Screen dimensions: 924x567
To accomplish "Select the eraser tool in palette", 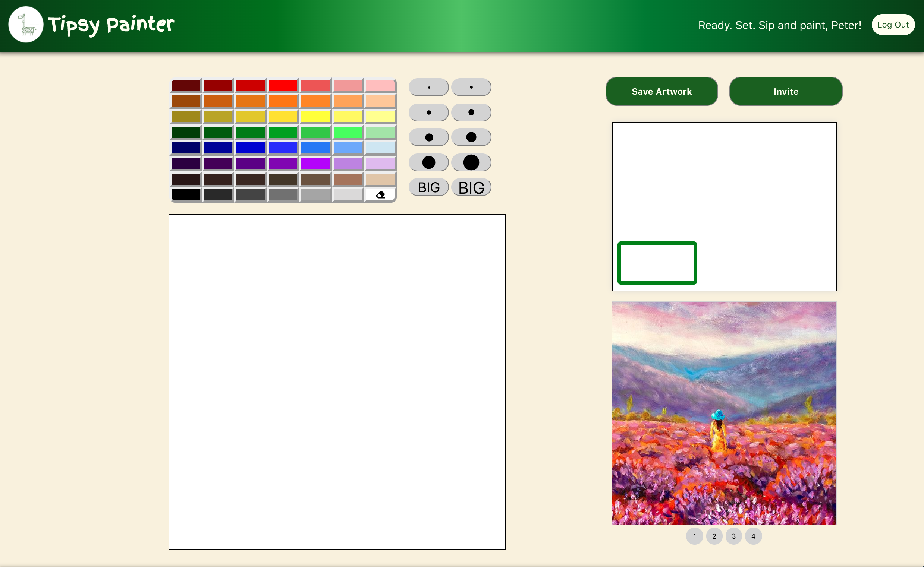I will (380, 194).
